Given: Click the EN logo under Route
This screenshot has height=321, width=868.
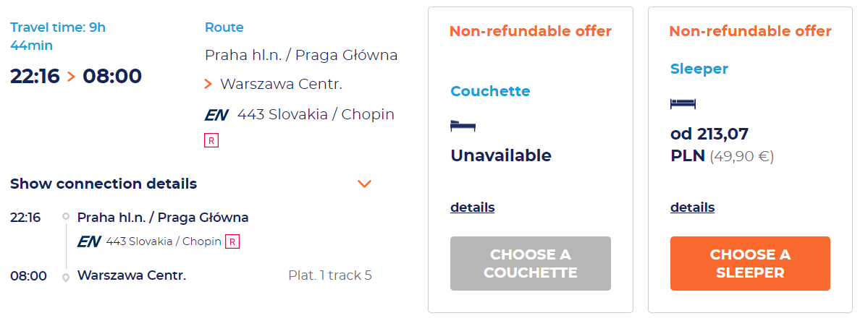Looking at the screenshot, I should (x=216, y=114).
